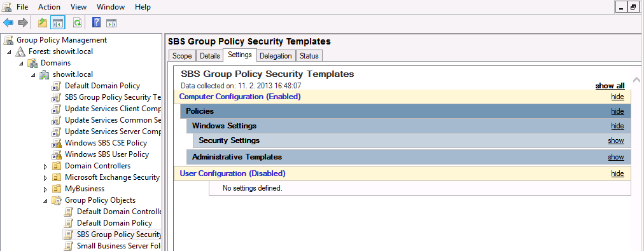
Task: Select SBS Group Policy Security under Group Policy Objects
Action: (x=119, y=234)
